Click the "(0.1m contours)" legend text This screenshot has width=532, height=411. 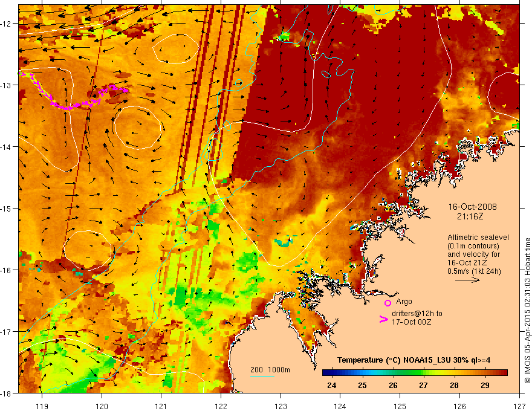click(x=473, y=246)
